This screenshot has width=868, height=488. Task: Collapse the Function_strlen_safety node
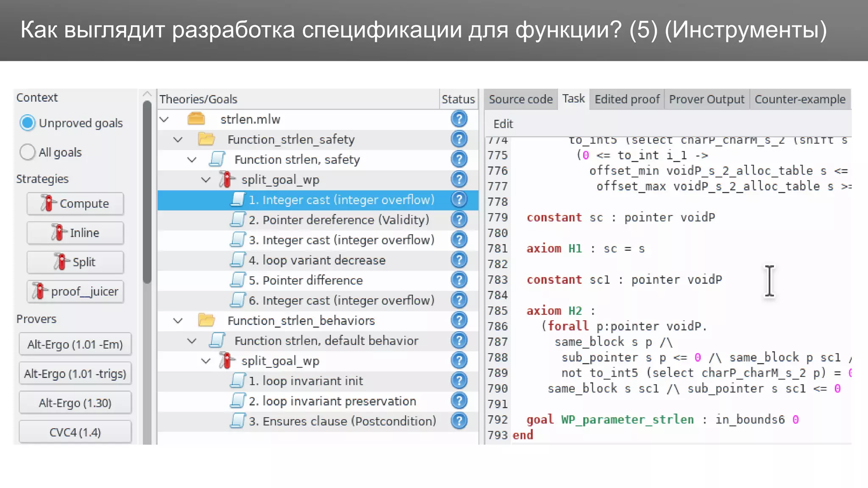click(178, 139)
